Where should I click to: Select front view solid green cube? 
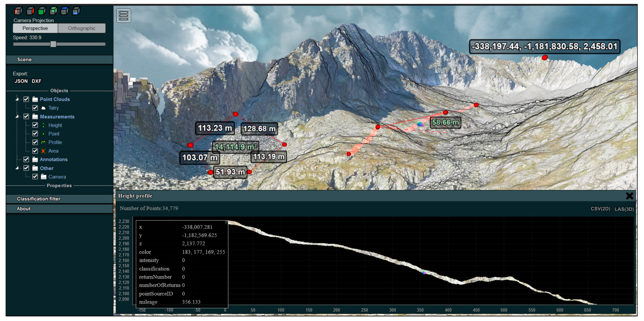coord(41,11)
